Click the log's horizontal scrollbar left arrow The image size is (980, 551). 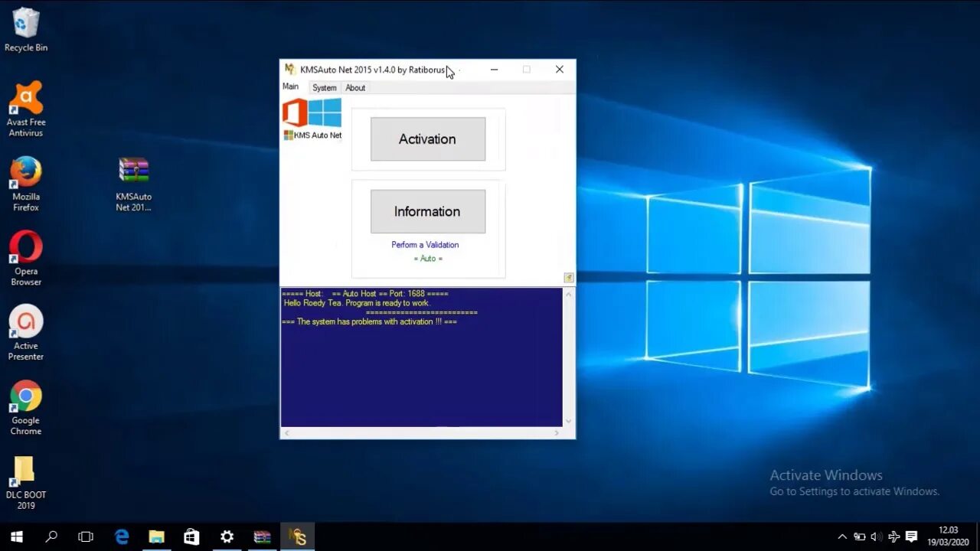click(x=287, y=433)
